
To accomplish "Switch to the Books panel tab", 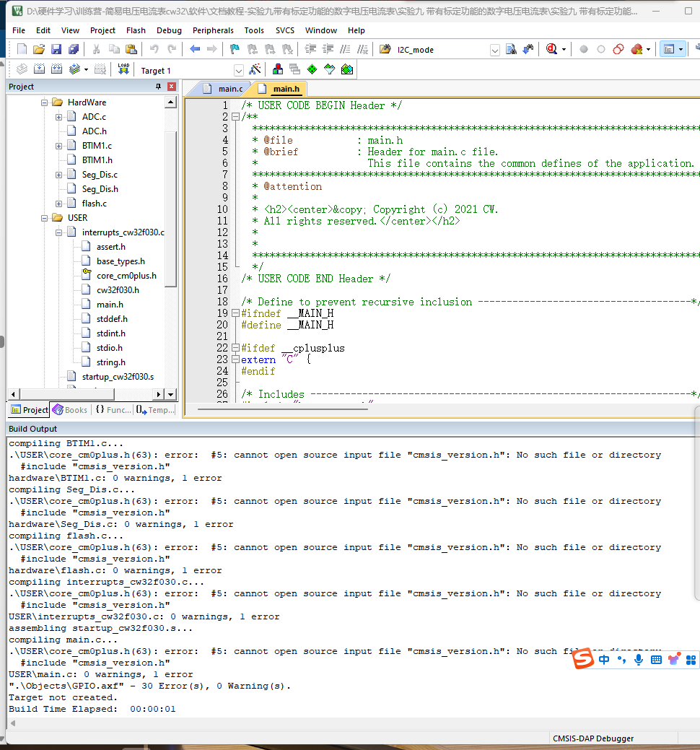I will tap(70, 410).
